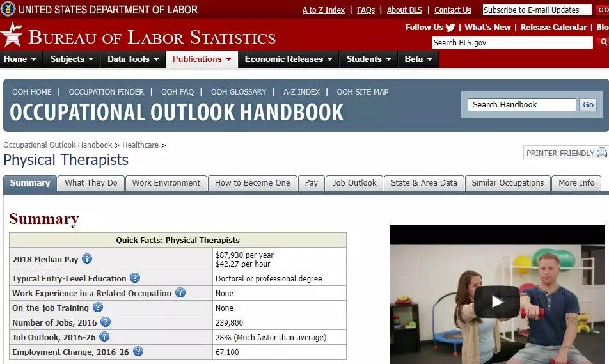Screen dimensions: 609x364
Task: Click the PRINTER-FRIENDLY button
Action: 565,153
